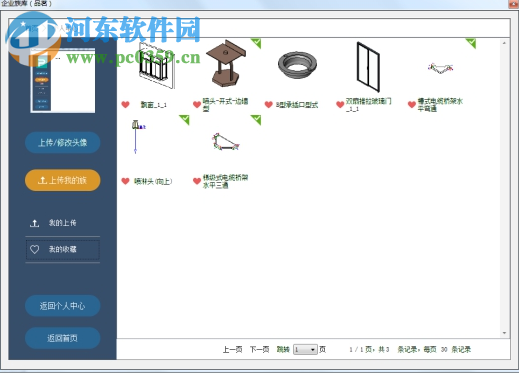Viewport: 519px width, 376px height.
Task: Click the orange 上传我的族 button
Action: tap(63, 180)
